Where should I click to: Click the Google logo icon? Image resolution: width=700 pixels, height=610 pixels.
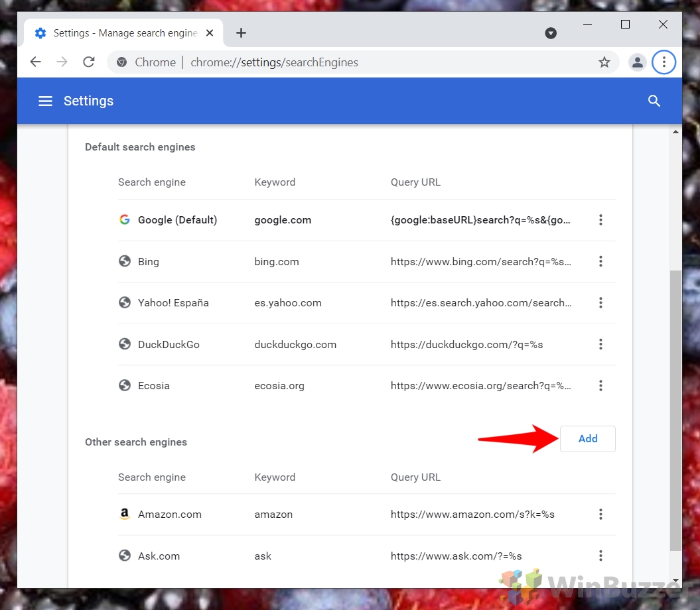click(125, 219)
